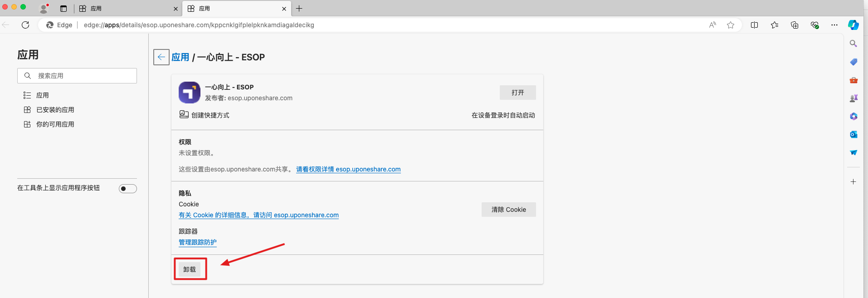
Task: Add this page to favorites star
Action: (x=731, y=25)
